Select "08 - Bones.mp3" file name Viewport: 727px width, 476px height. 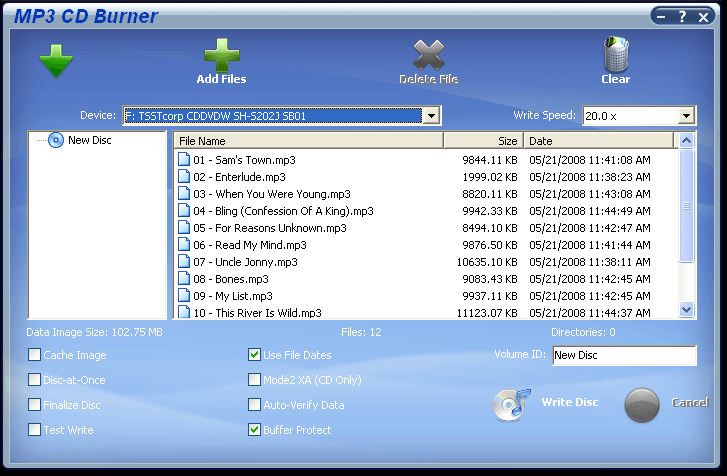click(231, 279)
